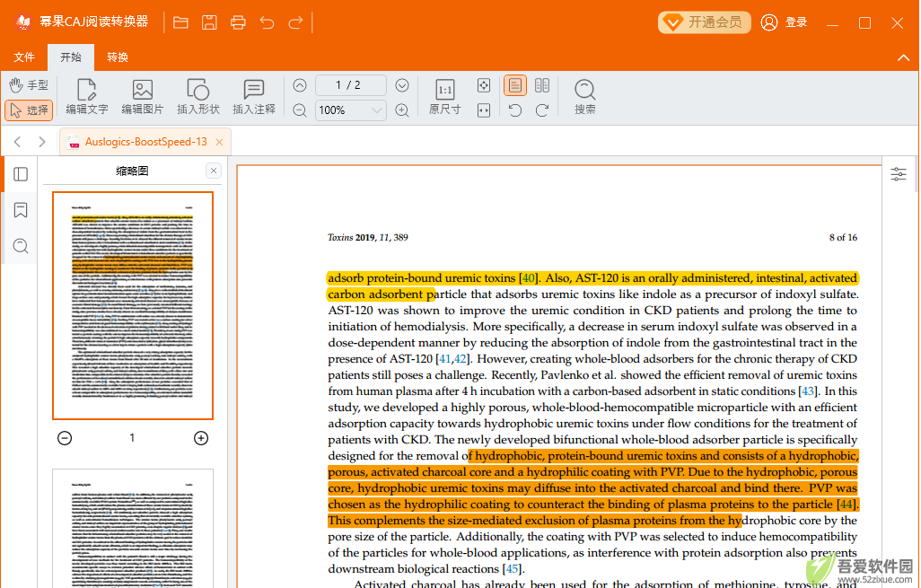921x588 pixels.
Task: Fit page to window
Action: pos(484,85)
